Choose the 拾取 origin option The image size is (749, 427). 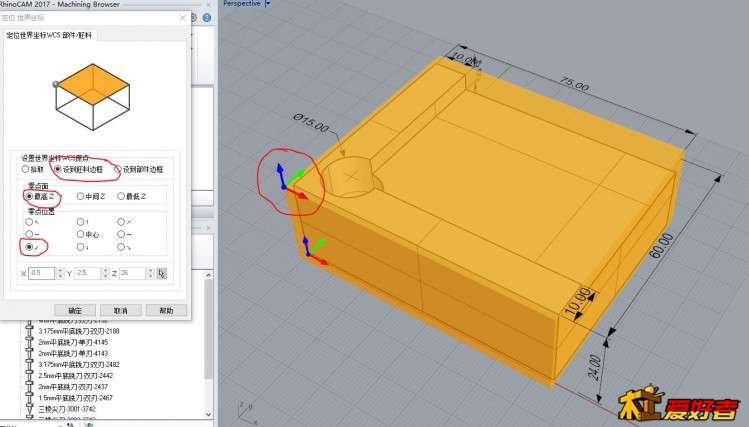click(32, 169)
